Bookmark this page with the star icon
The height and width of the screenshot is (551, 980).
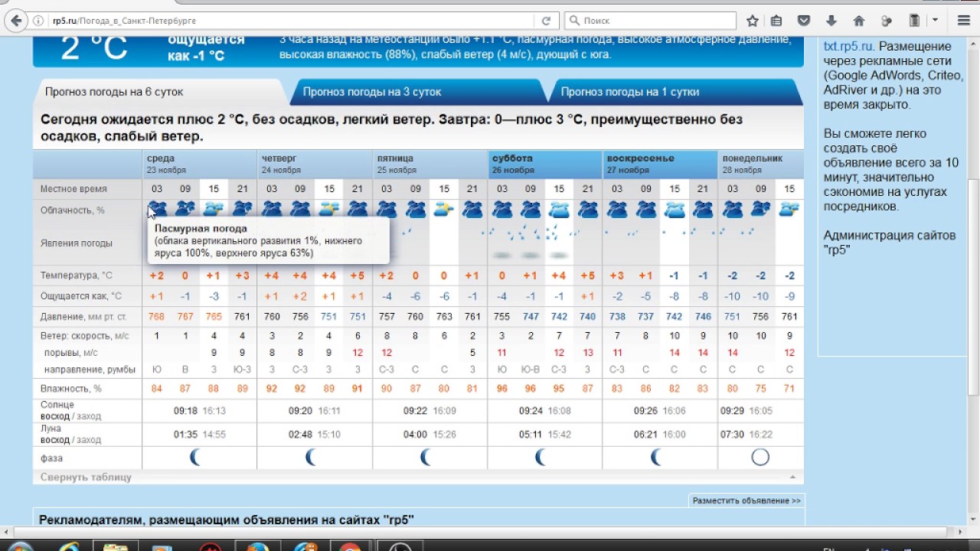[x=753, y=21]
